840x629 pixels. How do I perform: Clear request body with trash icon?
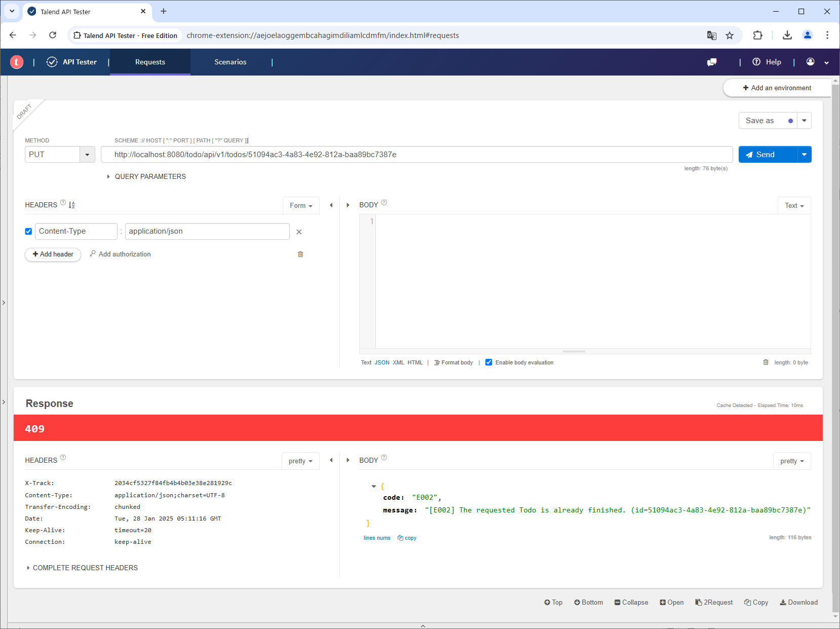point(766,362)
